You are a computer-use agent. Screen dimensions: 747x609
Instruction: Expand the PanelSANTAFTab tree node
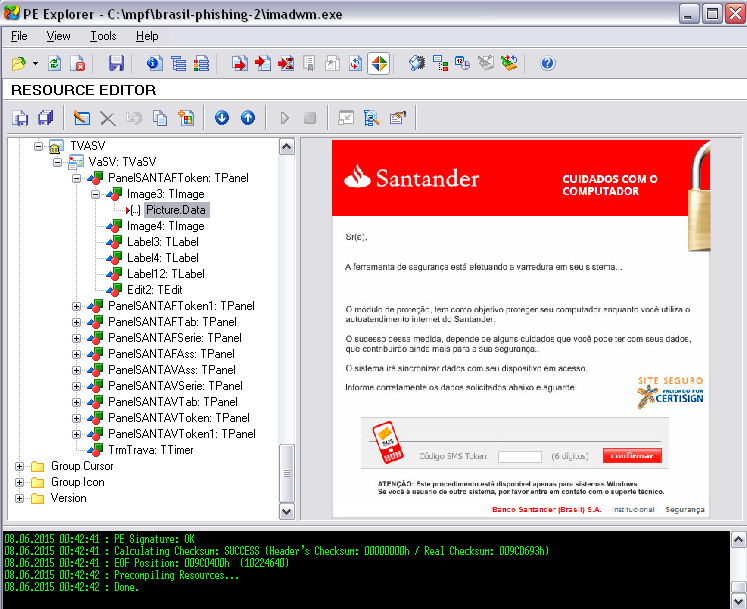[x=76, y=322]
